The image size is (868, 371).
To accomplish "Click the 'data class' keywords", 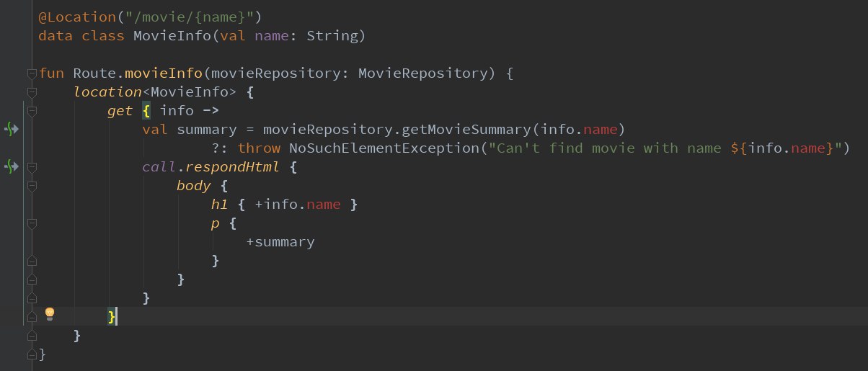I will point(81,35).
